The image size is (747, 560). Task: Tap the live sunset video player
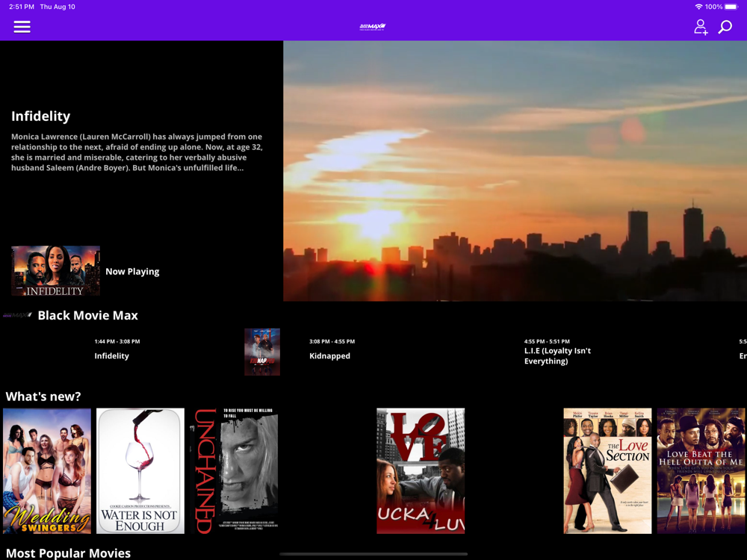point(515,171)
